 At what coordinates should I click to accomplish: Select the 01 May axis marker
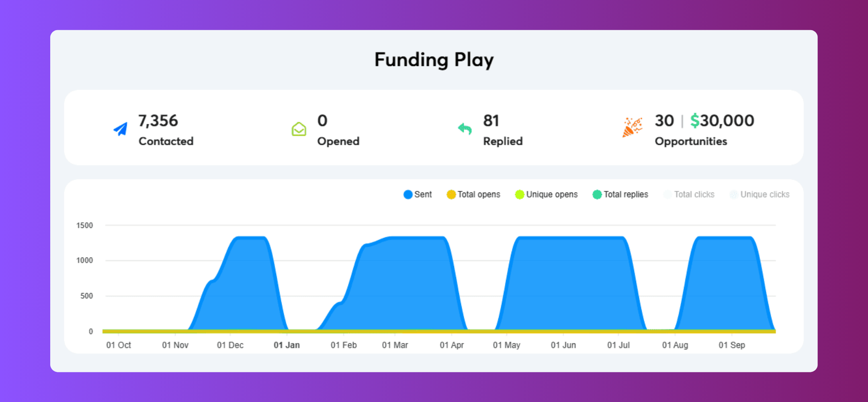click(506, 345)
